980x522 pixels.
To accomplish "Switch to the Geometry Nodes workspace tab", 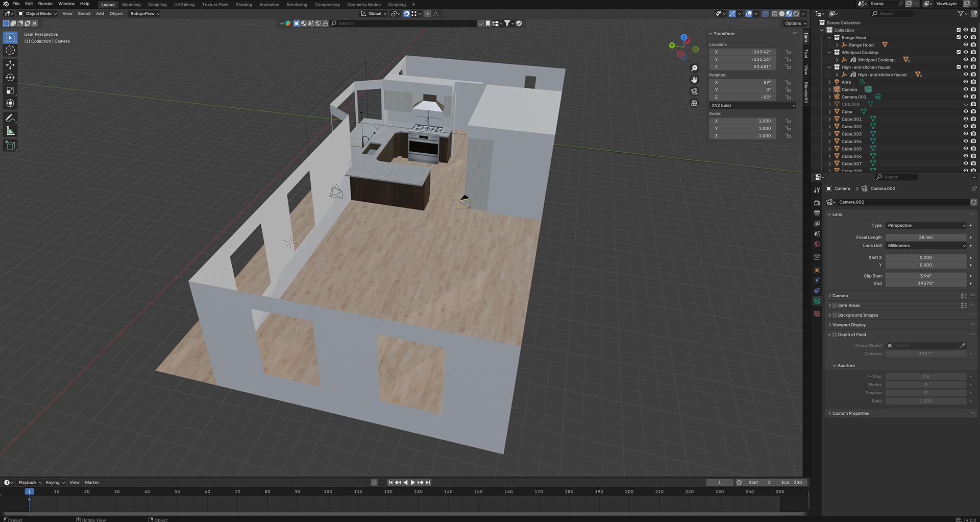I will 363,5.
